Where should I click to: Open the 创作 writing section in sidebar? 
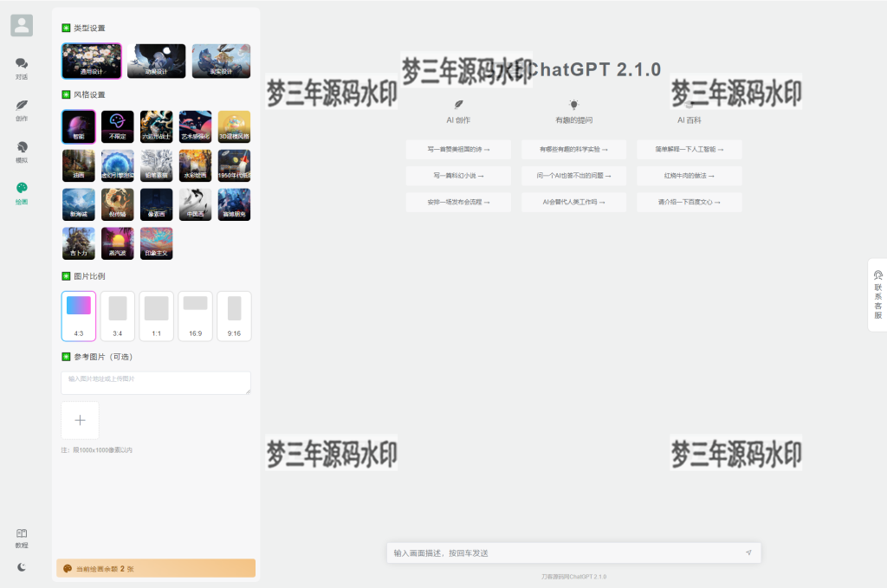(22, 110)
